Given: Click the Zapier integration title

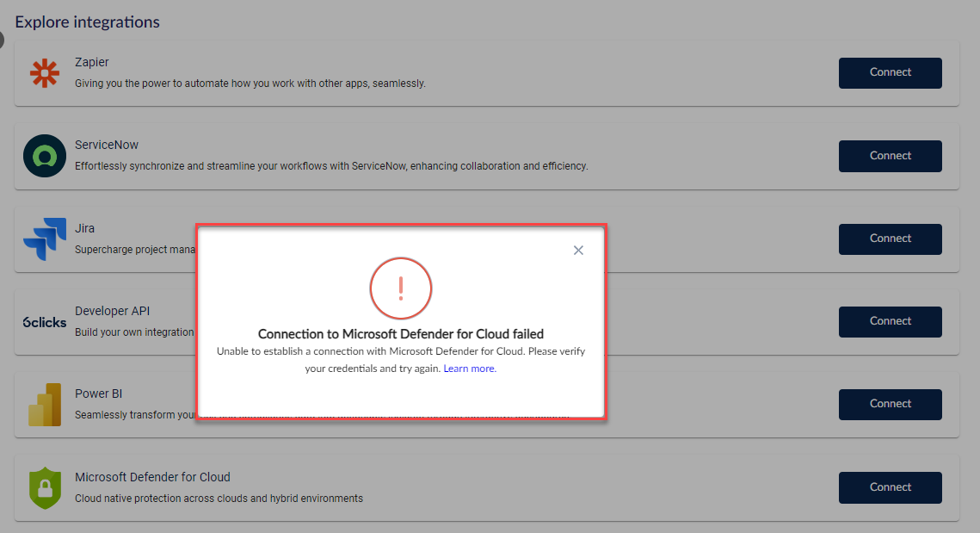Looking at the screenshot, I should (x=92, y=62).
